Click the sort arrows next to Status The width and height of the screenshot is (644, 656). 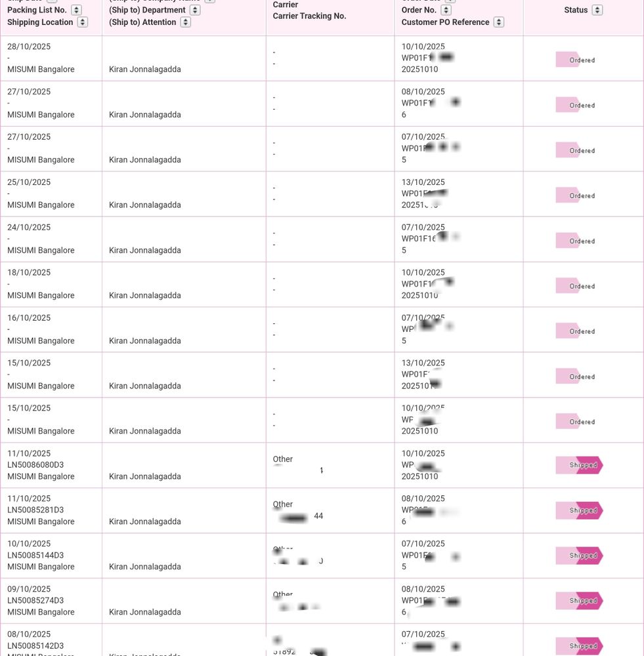[x=597, y=10]
